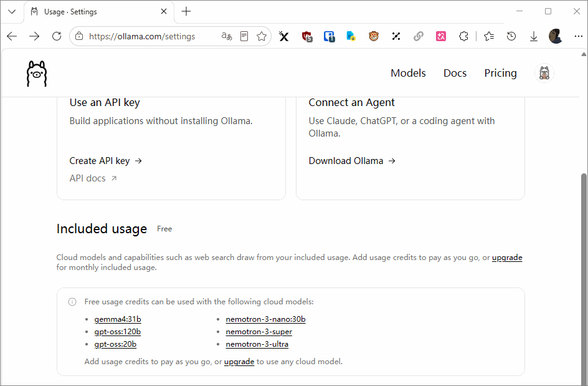Open the gpt-oss:20b model link
Screen dimensions: 588x386
point(115,344)
